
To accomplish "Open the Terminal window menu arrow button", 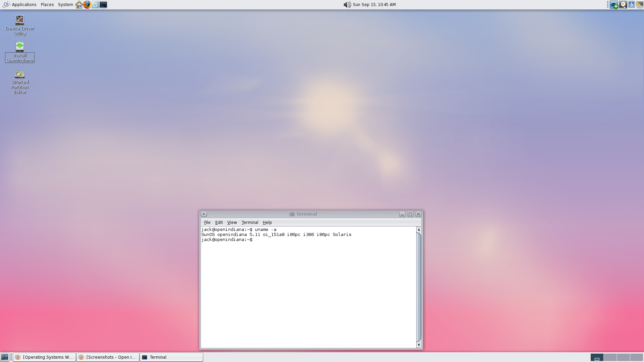I will 204,214.
